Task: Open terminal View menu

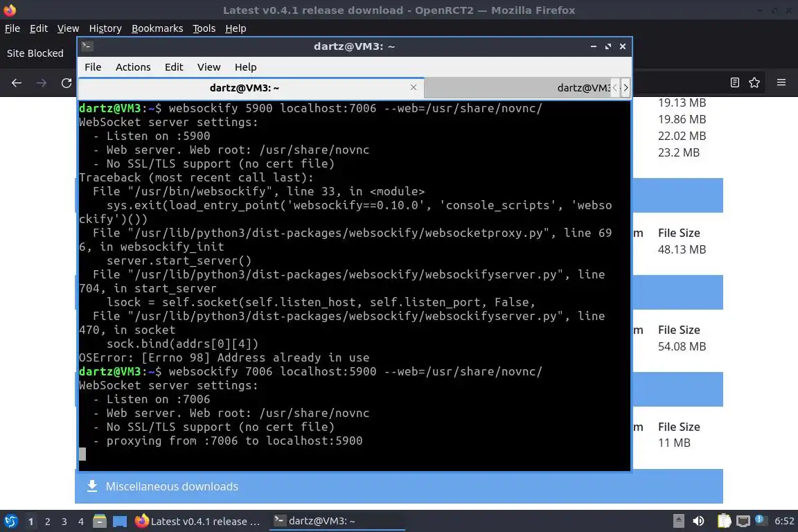Action: tap(209, 67)
